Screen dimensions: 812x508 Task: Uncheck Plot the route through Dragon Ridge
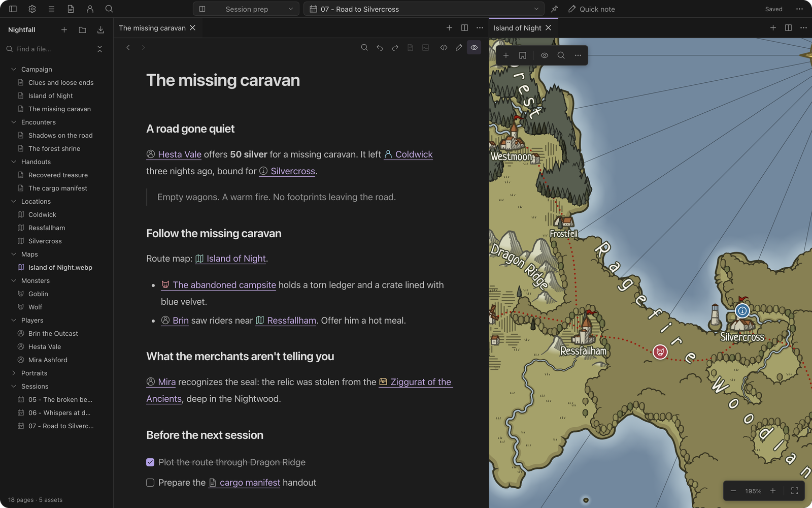(x=150, y=462)
